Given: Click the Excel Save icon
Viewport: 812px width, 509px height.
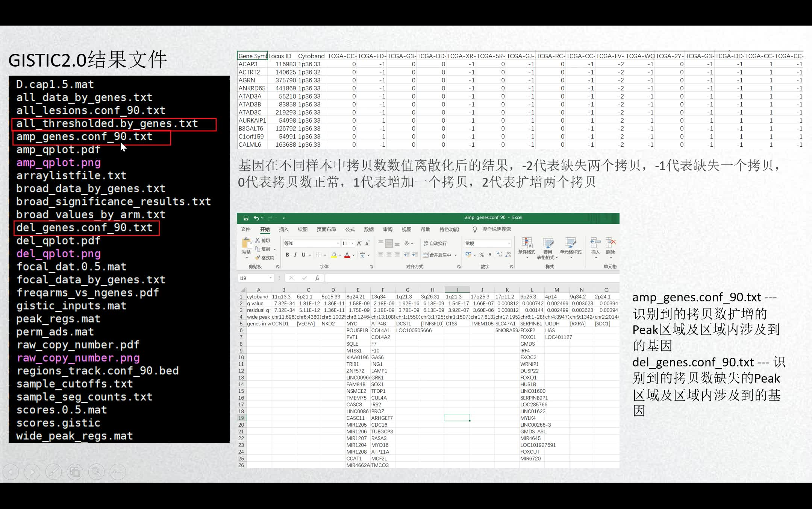Looking at the screenshot, I should point(246,218).
